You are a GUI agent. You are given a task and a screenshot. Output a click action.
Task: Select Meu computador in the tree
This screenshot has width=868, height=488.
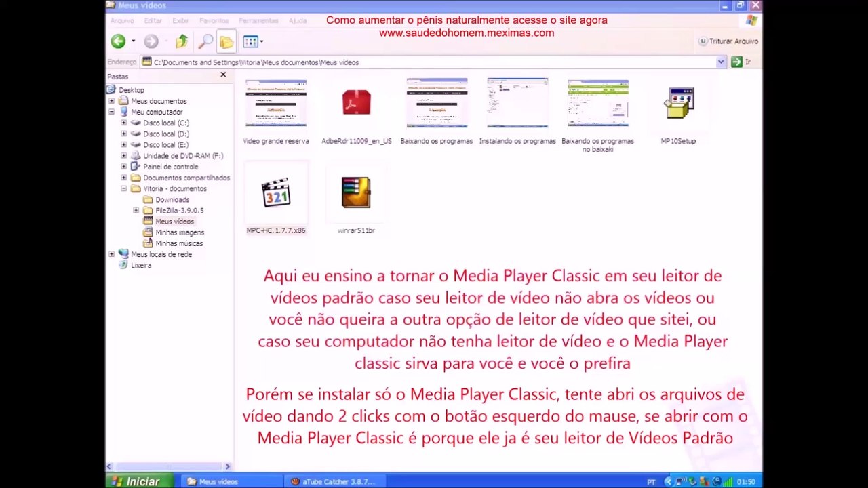157,112
